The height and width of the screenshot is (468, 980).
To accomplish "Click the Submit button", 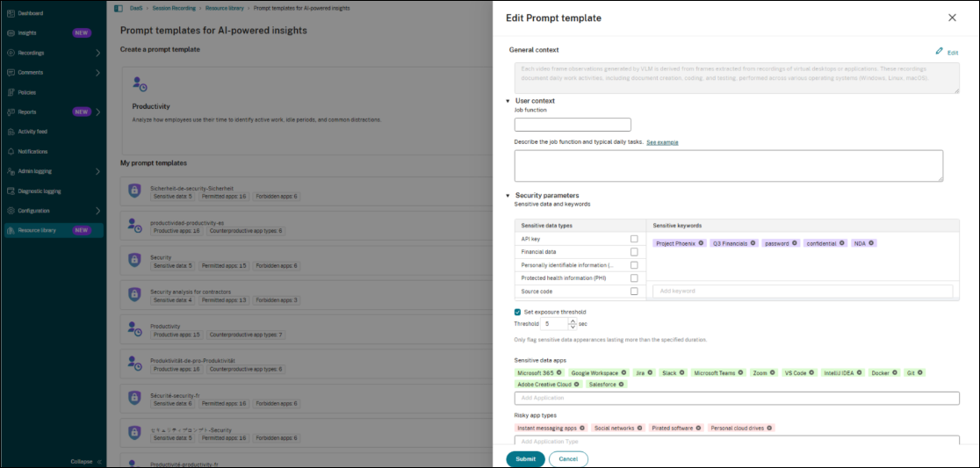I will pyautogui.click(x=525, y=458).
